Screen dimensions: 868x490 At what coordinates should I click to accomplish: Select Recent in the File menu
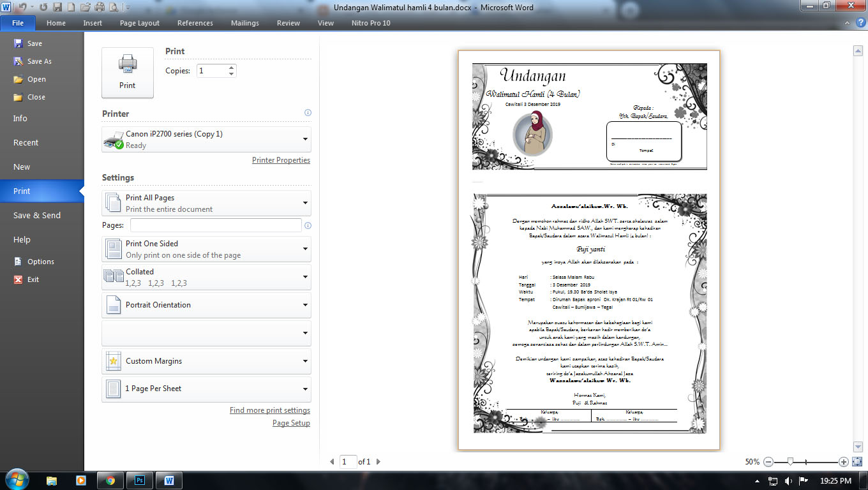26,142
